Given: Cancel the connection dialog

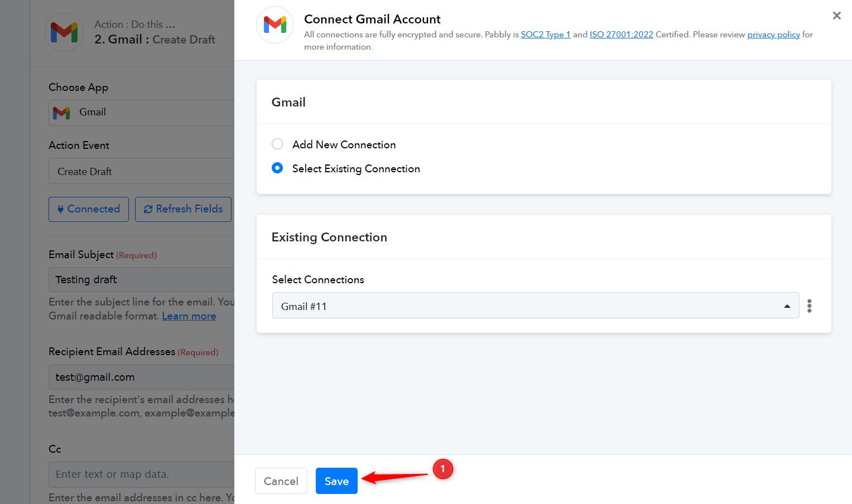Looking at the screenshot, I should coord(281,481).
